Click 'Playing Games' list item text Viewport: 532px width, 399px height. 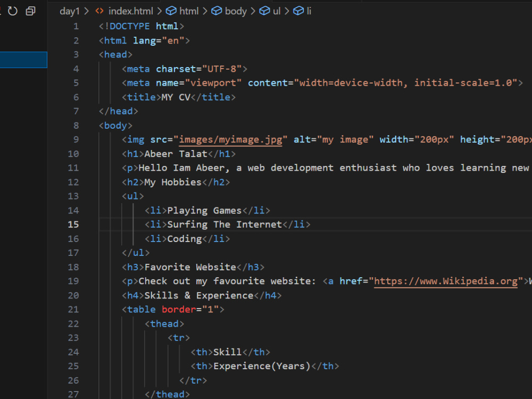click(x=204, y=211)
